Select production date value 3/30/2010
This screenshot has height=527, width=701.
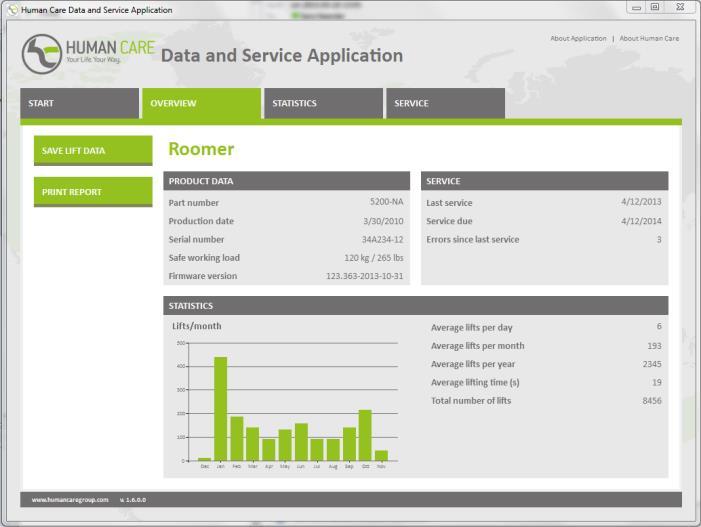[x=383, y=221]
